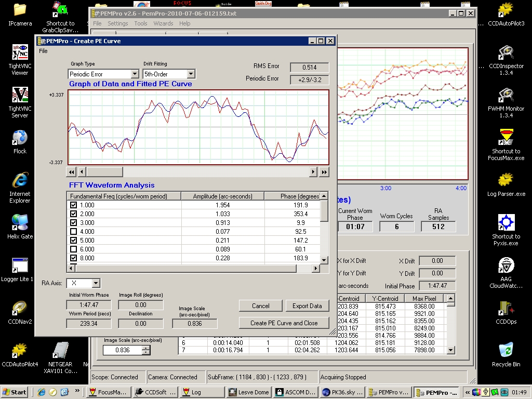The width and height of the screenshot is (532, 399).
Task: Open the CCDInspector 1.3.4 icon
Action: point(506,53)
